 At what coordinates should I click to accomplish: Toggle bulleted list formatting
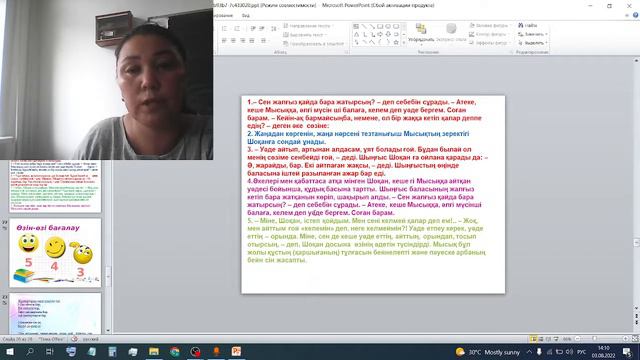tap(224, 29)
